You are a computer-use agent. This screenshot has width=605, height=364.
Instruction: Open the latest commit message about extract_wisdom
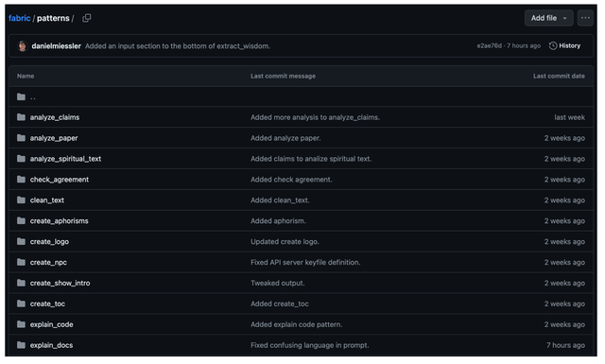[x=178, y=46]
